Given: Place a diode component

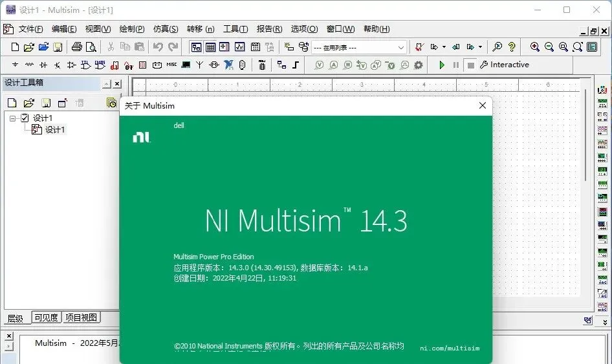Looking at the screenshot, I should tap(43, 65).
